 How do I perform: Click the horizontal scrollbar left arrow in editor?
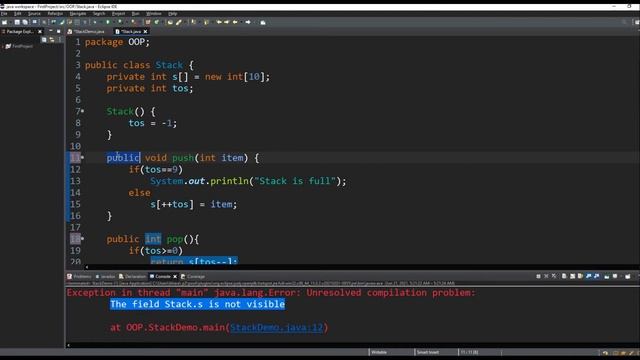(x=87, y=267)
